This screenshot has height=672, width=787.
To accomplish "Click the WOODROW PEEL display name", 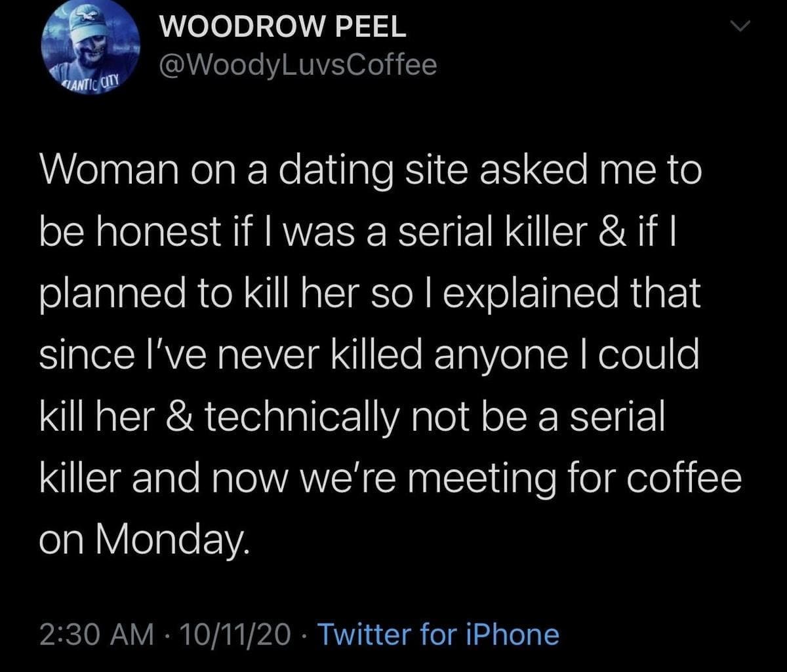I will [x=283, y=27].
